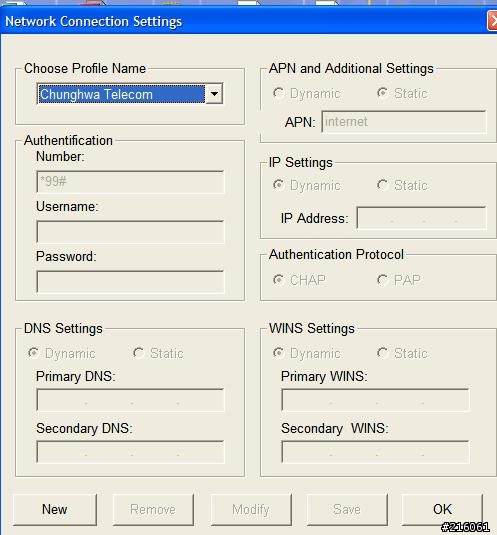Click the Password text field
497x535 pixels.
tap(130, 282)
